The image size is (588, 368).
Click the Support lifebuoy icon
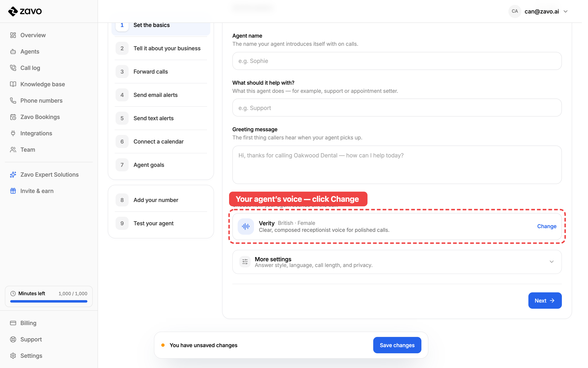tap(13, 339)
